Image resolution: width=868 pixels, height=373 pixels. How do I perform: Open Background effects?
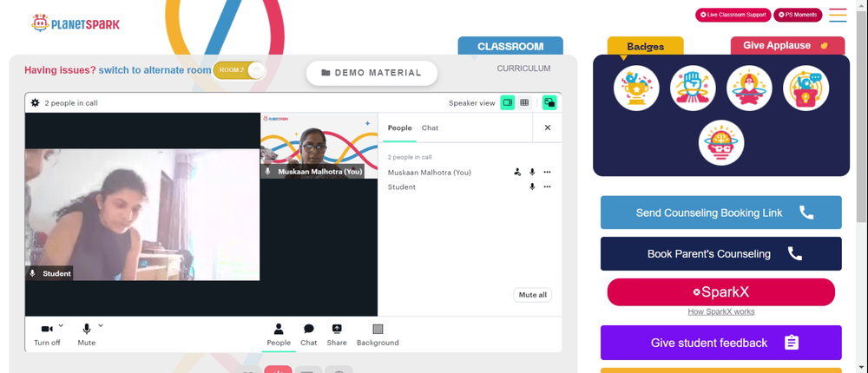(x=378, y=335)
